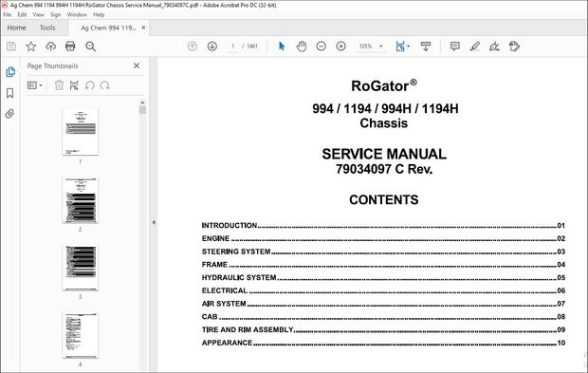This screenshot has width=588, height=373.
Task: Click the 79034097 C Rev. text
Action: point(384,169)
